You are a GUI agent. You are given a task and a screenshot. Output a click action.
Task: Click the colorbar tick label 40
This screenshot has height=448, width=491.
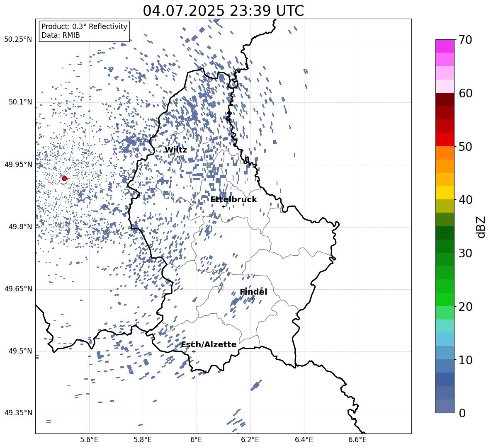tap(465, 200)
